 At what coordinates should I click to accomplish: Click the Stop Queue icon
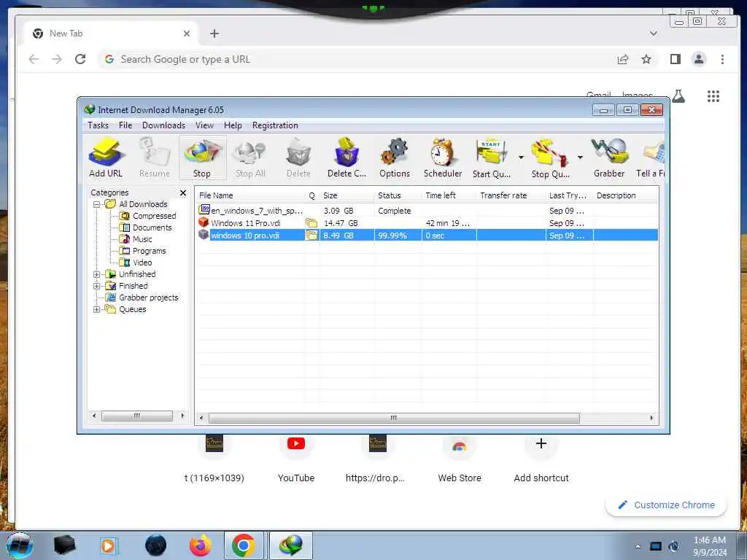[x=550, y=157]
